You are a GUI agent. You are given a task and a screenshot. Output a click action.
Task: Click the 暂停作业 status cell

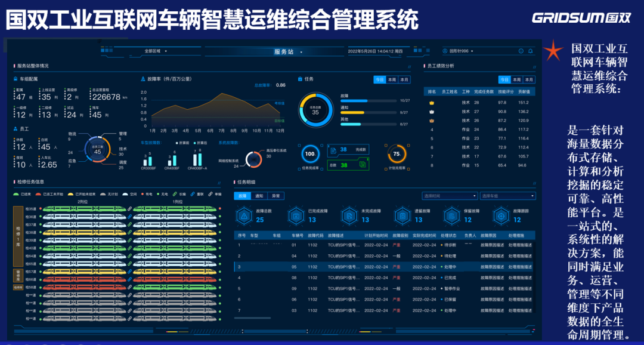[x=451, y=289]
